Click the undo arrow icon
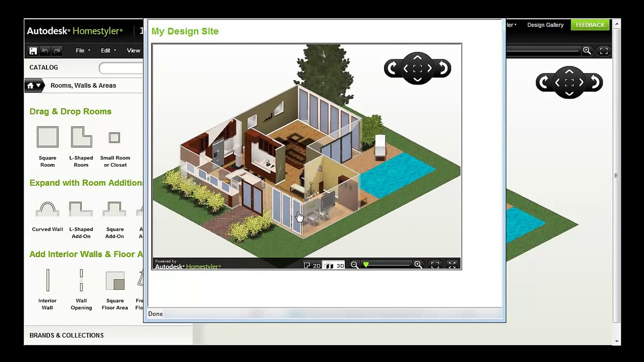 tap(45, 51)
